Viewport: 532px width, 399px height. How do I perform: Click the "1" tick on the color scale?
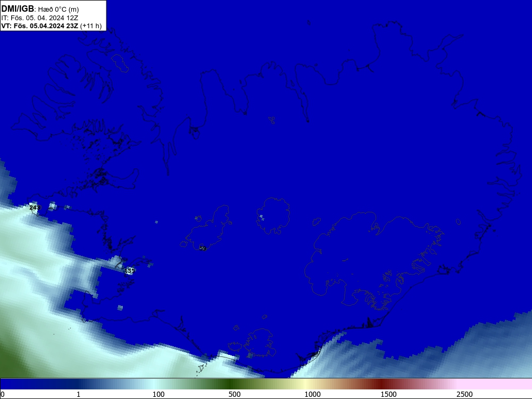click(78, 394)
